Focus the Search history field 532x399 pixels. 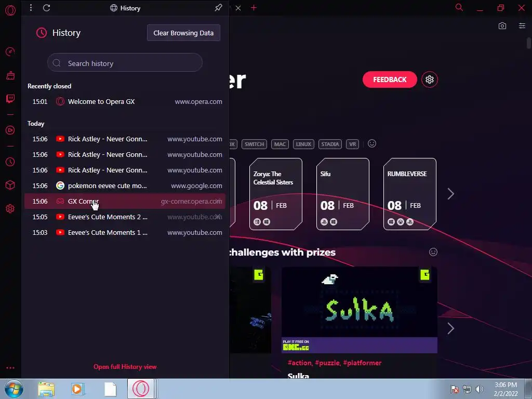tap(125, 63)
